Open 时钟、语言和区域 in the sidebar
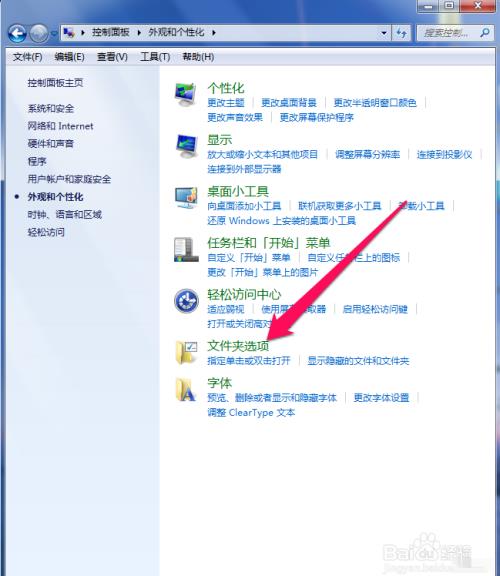The image size is (500, 576). click(x=65, y=214)
